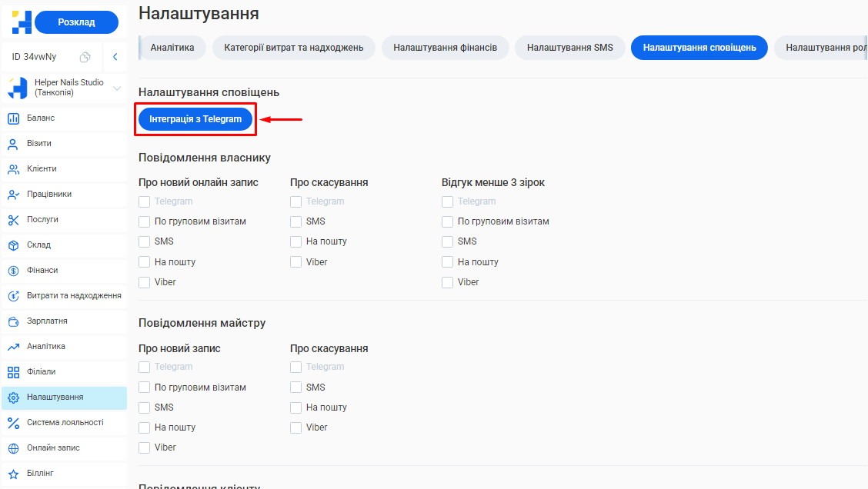Enable SMS for owner's new online booking

tap(144, 241)
